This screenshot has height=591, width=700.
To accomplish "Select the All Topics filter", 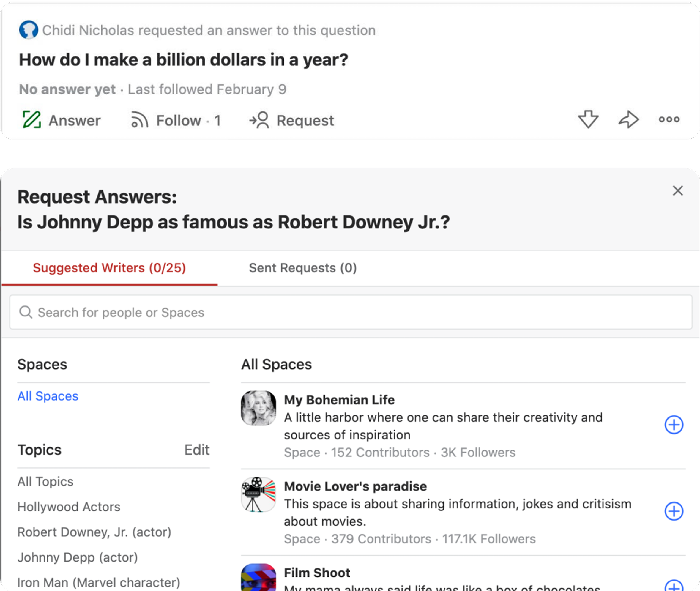I will (x=45, y=481).
